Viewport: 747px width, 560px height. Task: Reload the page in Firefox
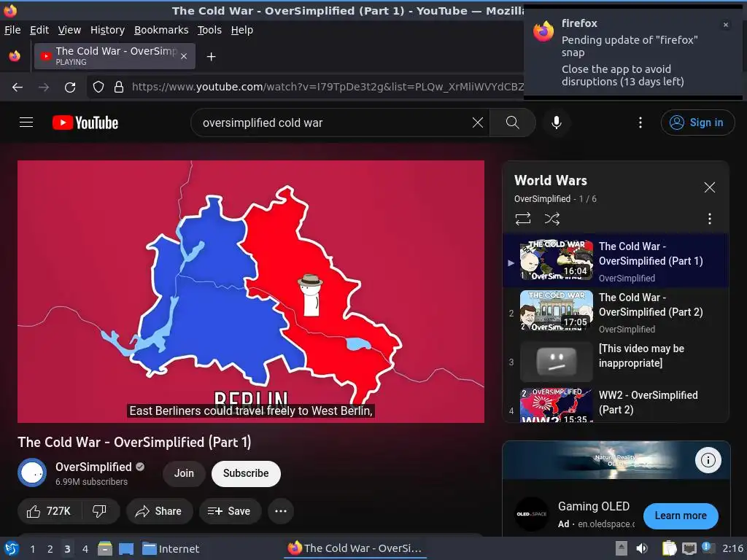click(x=70, y=87)
